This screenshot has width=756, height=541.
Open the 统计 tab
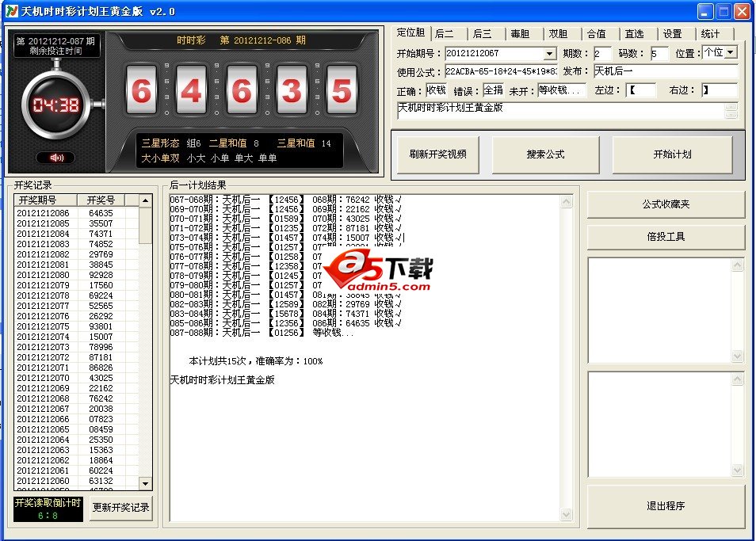[x=711, y=34]
